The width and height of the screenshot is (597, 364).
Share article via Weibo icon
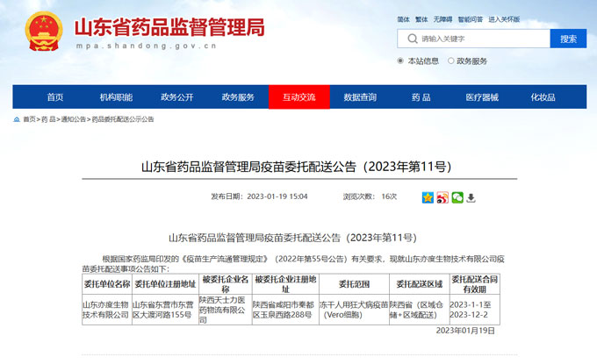pyautogui.click(x=442, y=197)
